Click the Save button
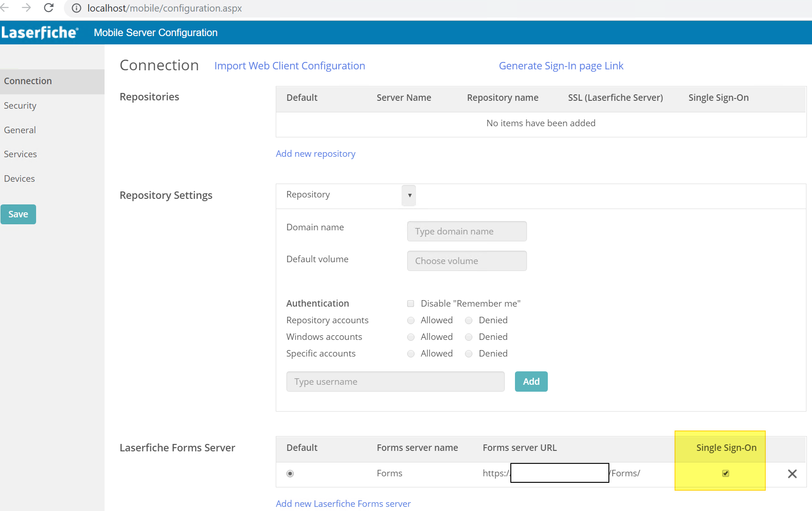 (x=18, y=214)
